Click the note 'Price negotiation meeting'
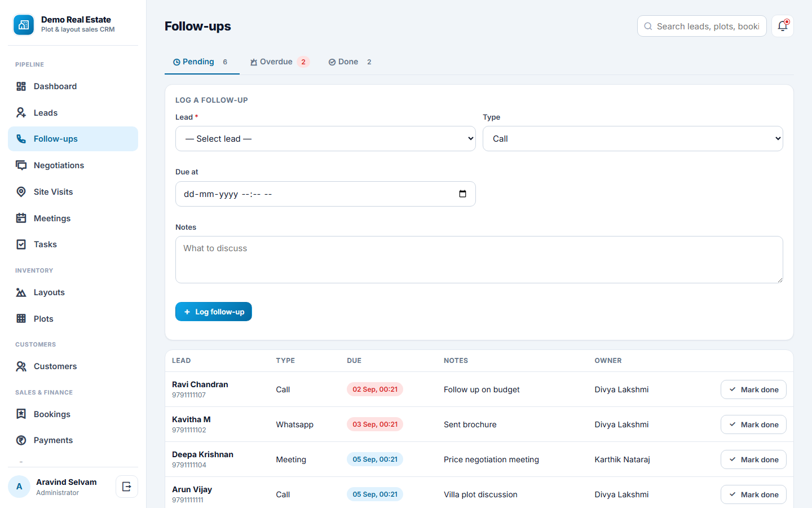Screen dimensions: 812x508 tap(491, 459)
